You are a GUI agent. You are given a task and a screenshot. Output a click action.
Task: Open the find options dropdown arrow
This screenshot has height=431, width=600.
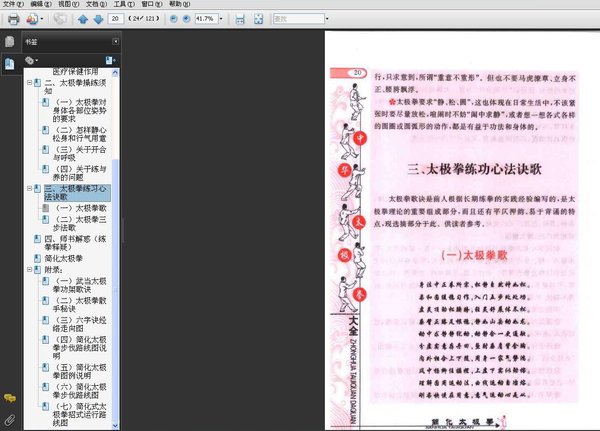pyautogui.click(x=327, y=19)
